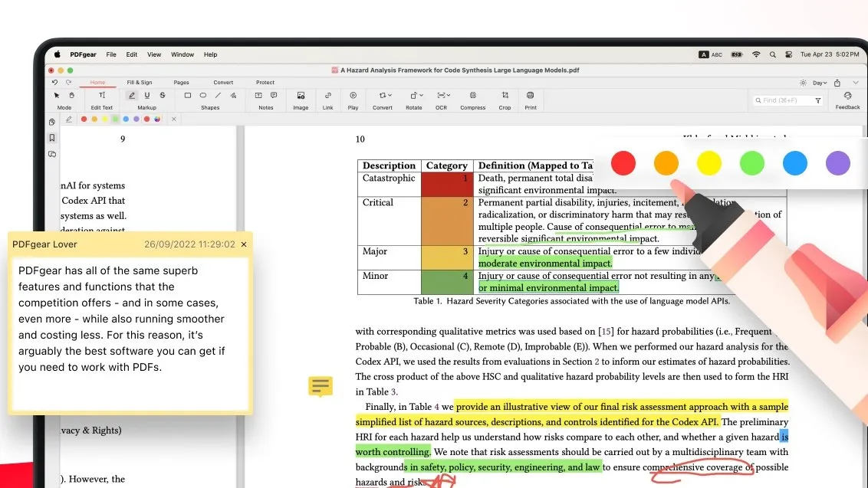Viewport: 868px width, 488px height.
Task: Switch to the Home tab
Action: point(97,83)
